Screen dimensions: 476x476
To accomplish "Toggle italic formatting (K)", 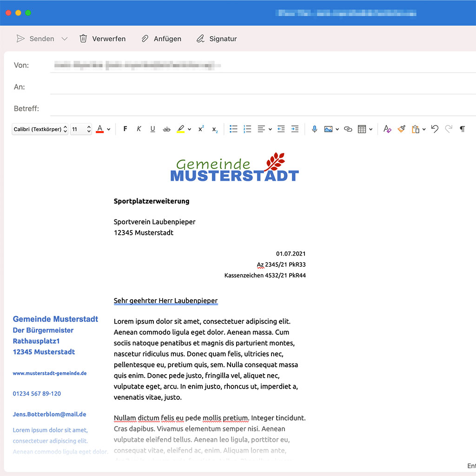I will pyautogui.click(x=139, y=129).
